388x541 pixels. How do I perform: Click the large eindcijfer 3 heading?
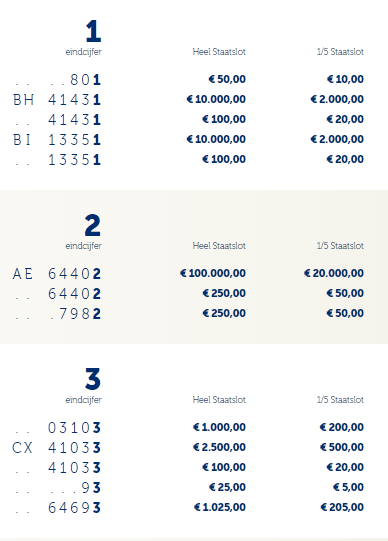[92, 378]
